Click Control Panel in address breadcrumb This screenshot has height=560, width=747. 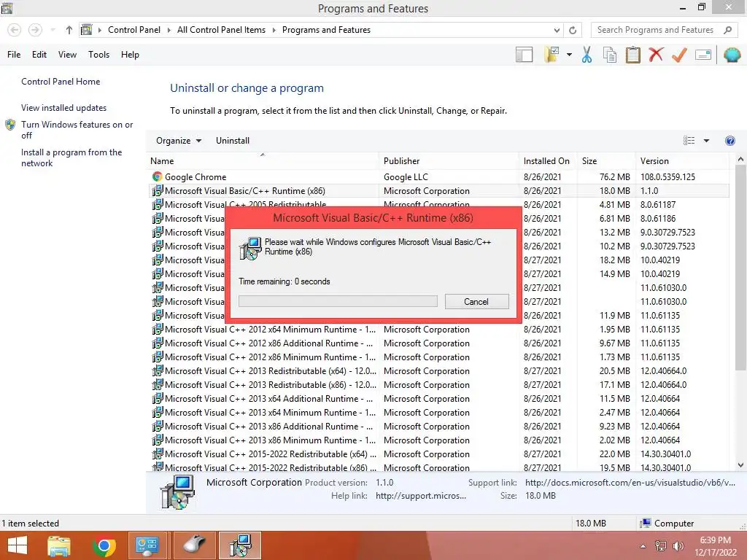(134, 30)
